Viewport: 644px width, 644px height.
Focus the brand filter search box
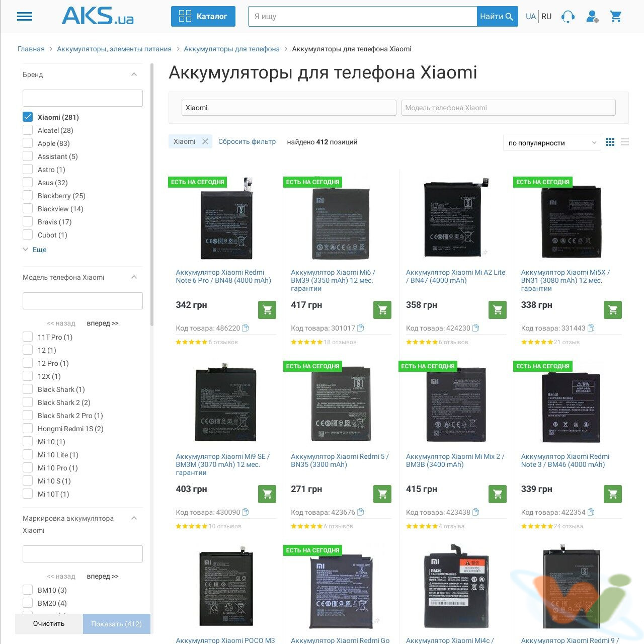(x=83, y=98)
